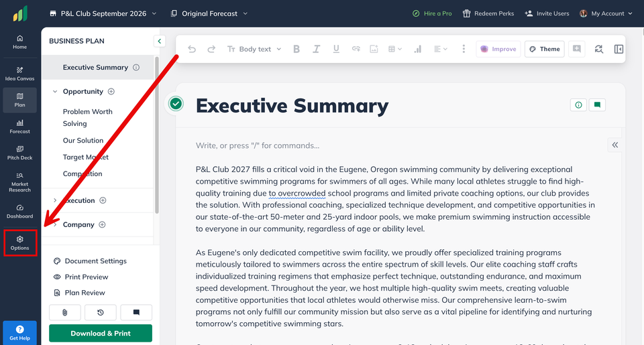Screen dimensions: 644x345
Task: Click the Executive Summary heading
Action: (292, 106)
